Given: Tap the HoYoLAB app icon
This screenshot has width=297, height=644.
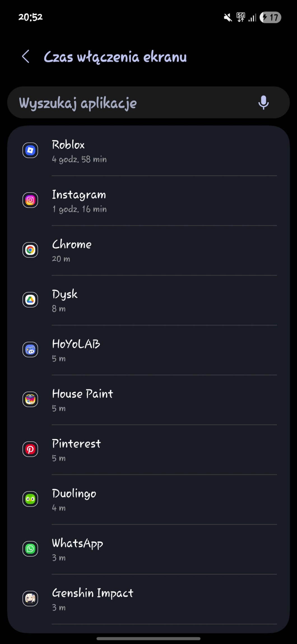Looking at the screenshot, I should [30, 350].
